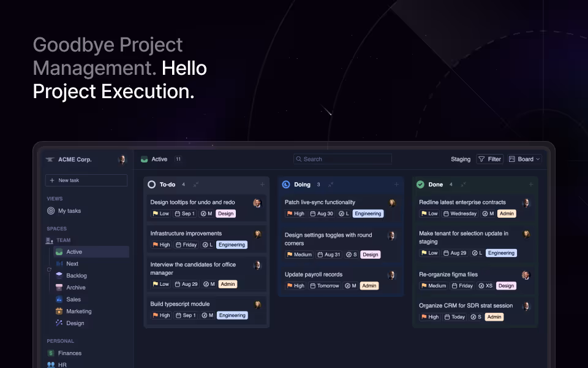The width and height of the screenshot is (588, 368).
Task: Click High priority on Organize CRM card
Action: coord(430,317)
